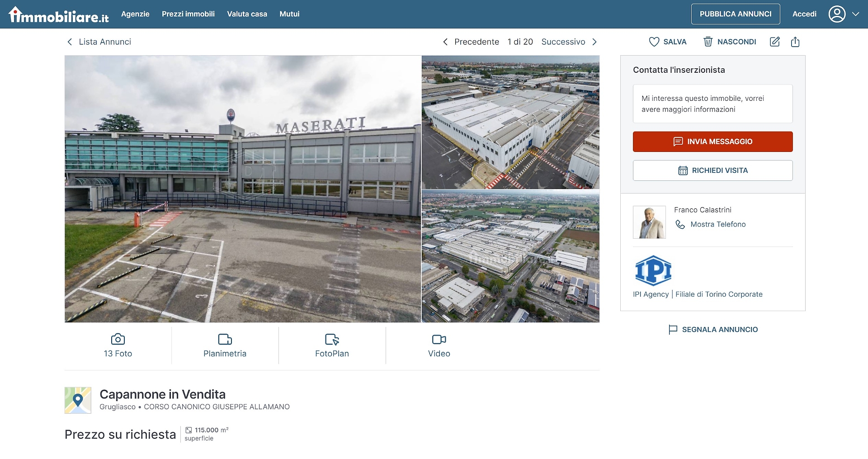Open the upper aerial warehouse photo
Viewport: 868px width, 459px height.
click(510, 122)
